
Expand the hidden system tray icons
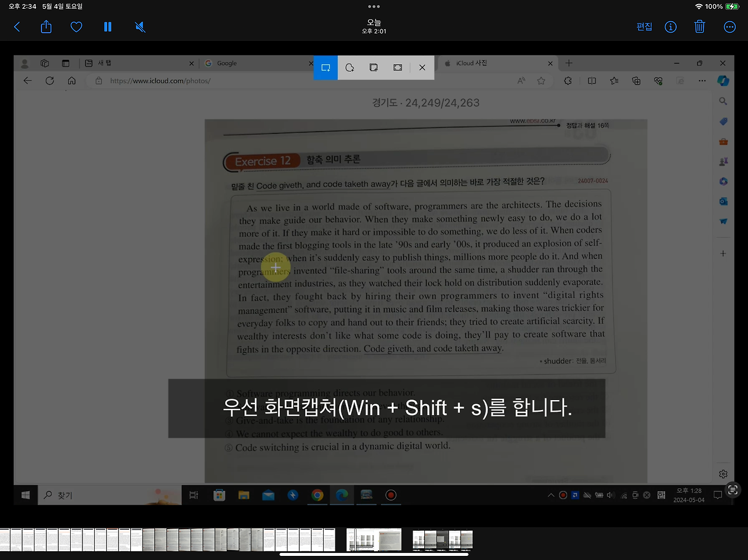click(550, 495)
